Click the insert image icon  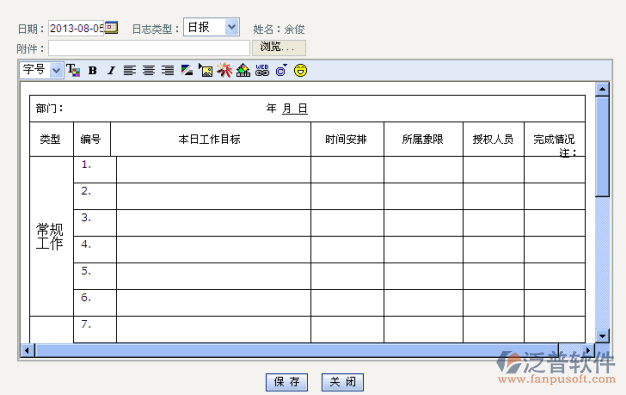click(206, 71)
